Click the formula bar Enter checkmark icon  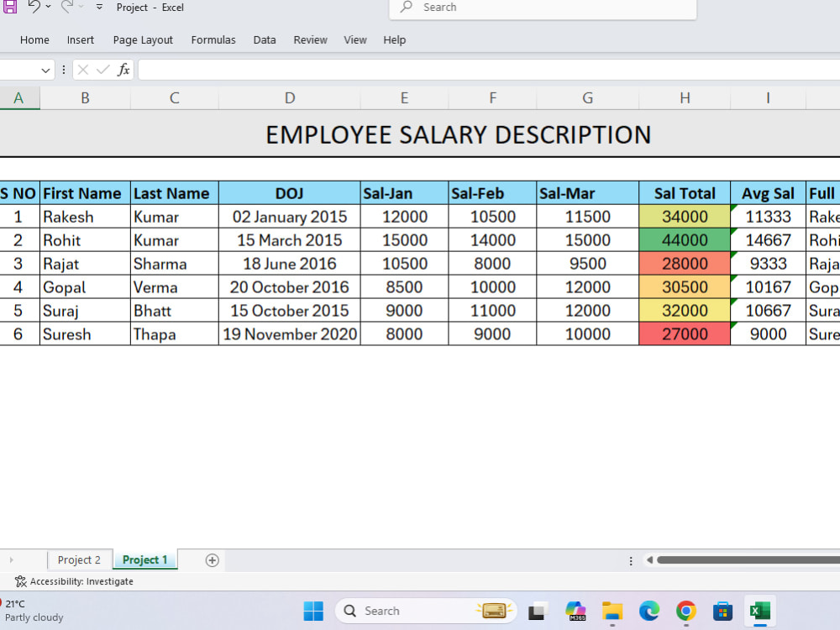pos(102,70)
